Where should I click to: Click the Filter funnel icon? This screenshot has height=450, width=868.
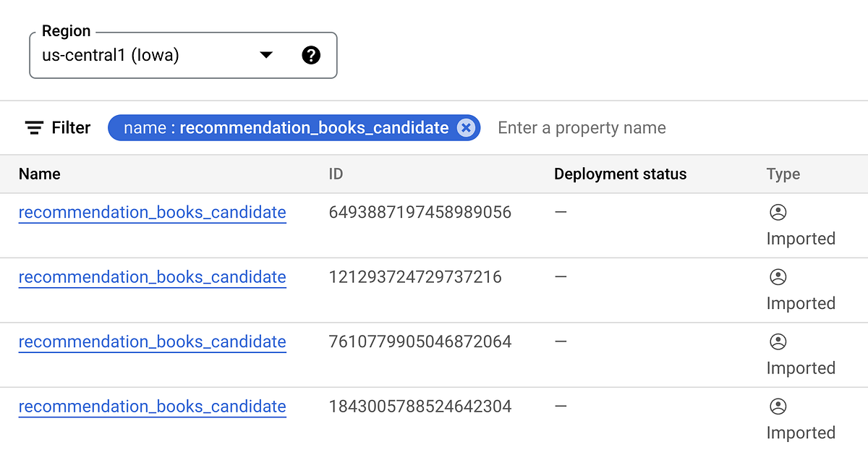pyautogui.click(x=33, y=127)
